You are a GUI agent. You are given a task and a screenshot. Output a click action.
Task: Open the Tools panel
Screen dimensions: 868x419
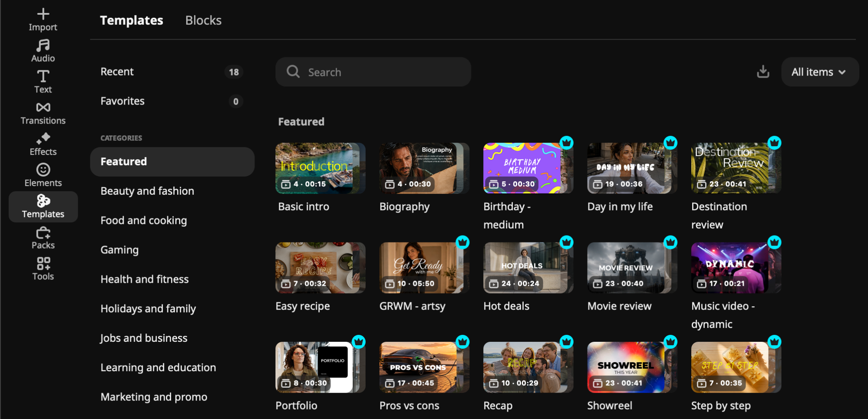click(x=43, y=269)
